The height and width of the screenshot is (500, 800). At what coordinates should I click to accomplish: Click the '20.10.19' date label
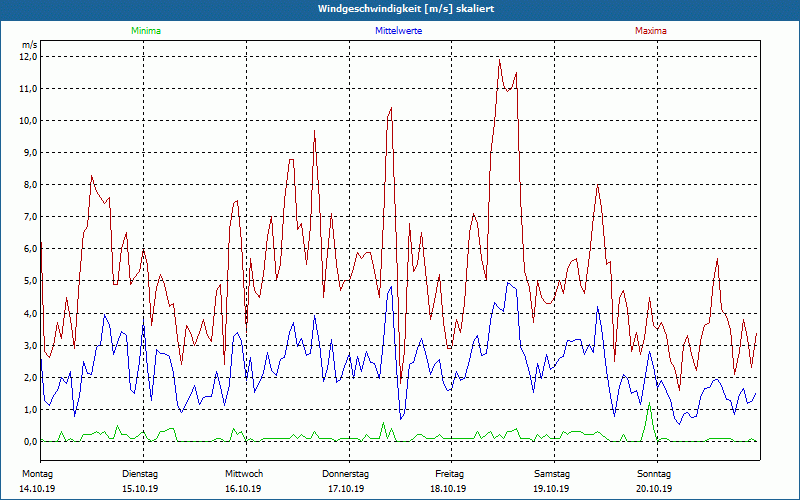coord(654,489)
